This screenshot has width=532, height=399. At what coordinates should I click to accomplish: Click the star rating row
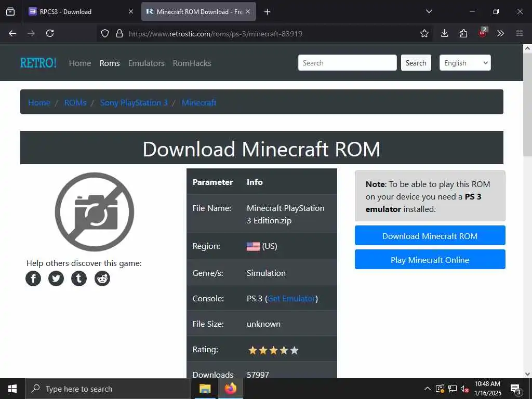tap(273, 350)
